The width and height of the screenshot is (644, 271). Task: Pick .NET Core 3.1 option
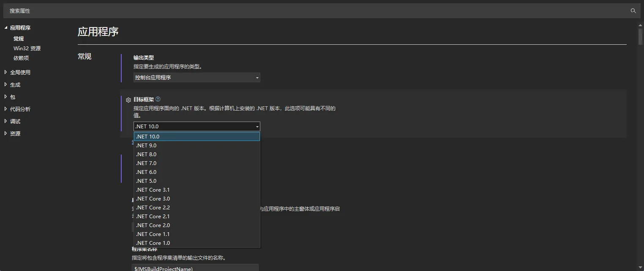coord(197,190)
